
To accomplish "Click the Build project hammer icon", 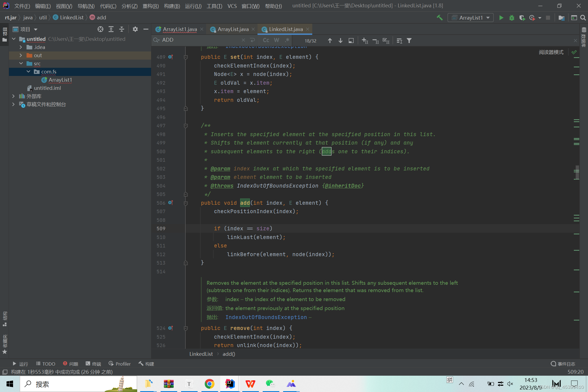I will pos(440,18).
